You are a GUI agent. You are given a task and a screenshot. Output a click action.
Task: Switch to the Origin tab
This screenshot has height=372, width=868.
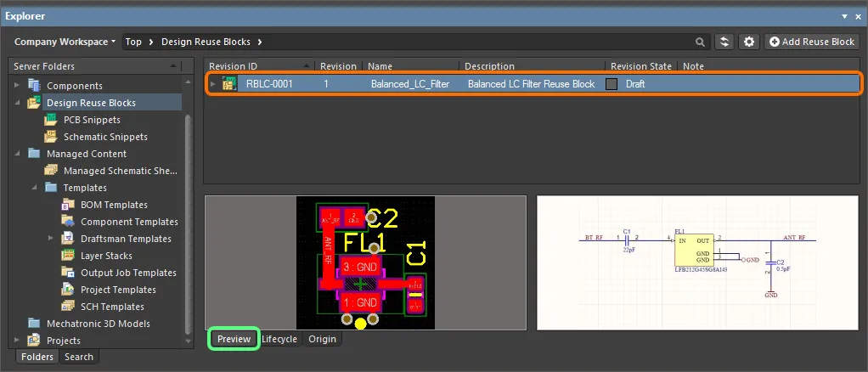[x=322, y=339]
